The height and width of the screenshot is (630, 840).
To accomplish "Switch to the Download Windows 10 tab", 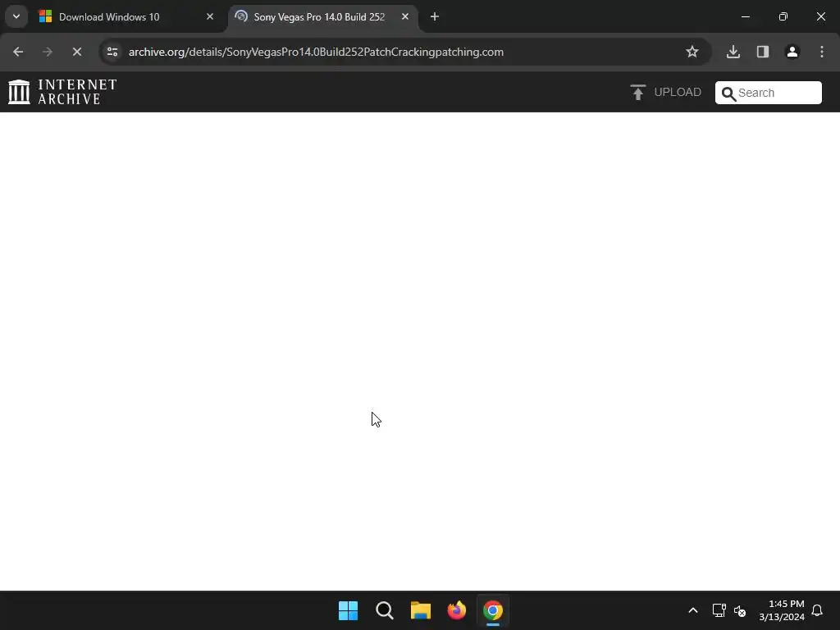I will 127,16.
